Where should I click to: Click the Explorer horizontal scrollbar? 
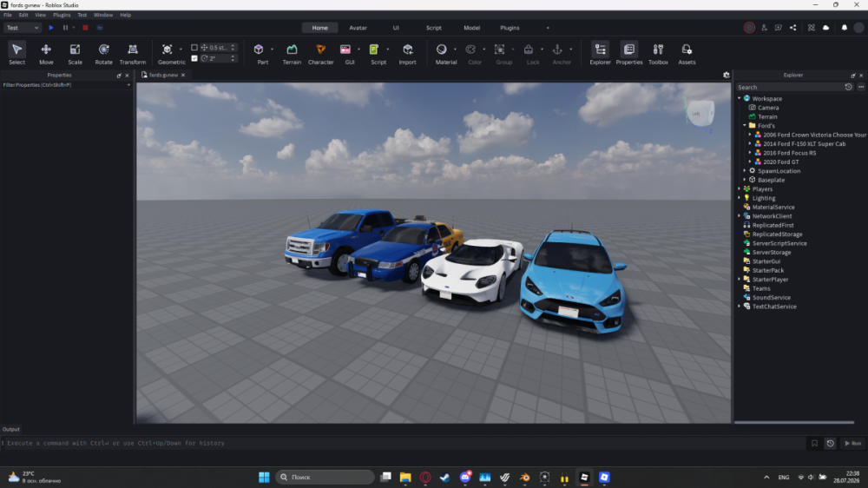(794, 422)
